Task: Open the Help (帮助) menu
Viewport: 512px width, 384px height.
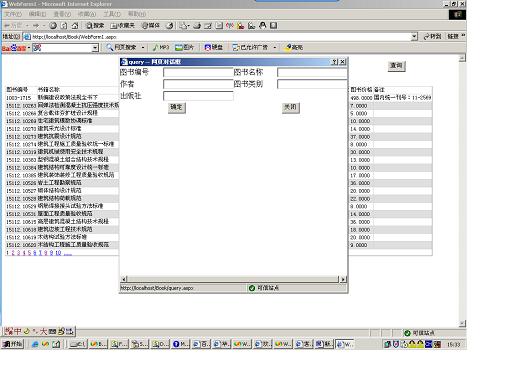Action: coord(137,14)
